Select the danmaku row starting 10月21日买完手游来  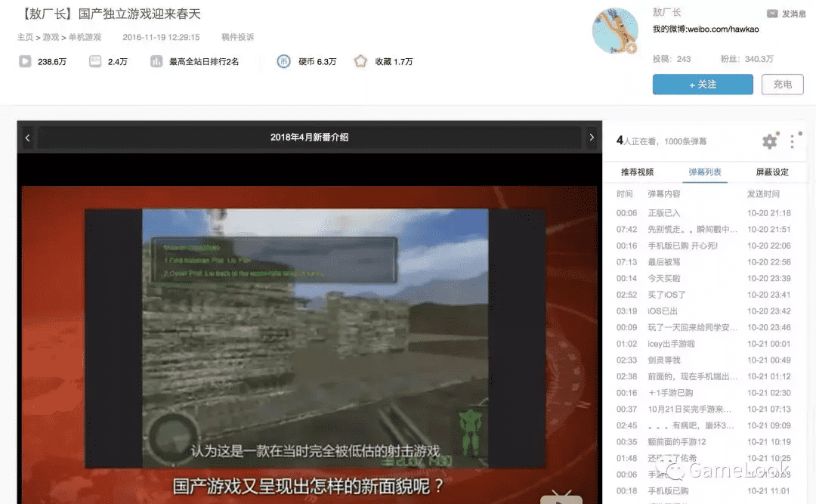703,410
